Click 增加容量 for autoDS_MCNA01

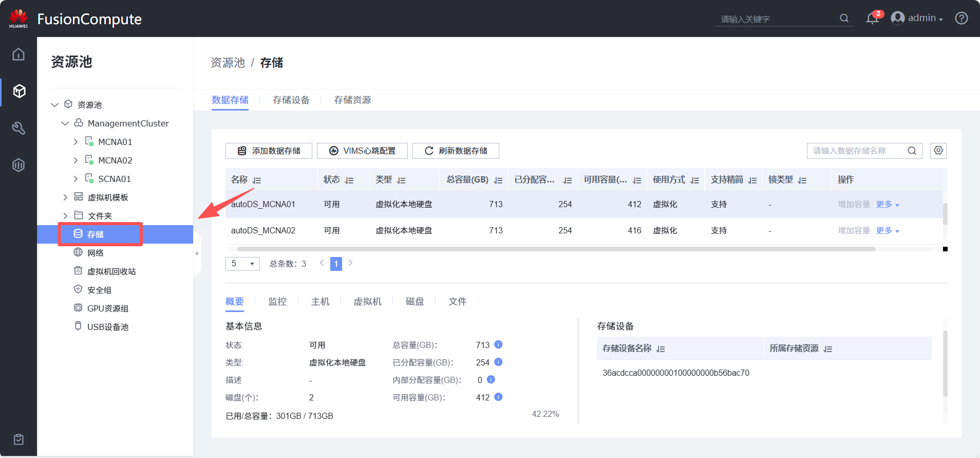[854, 204]
